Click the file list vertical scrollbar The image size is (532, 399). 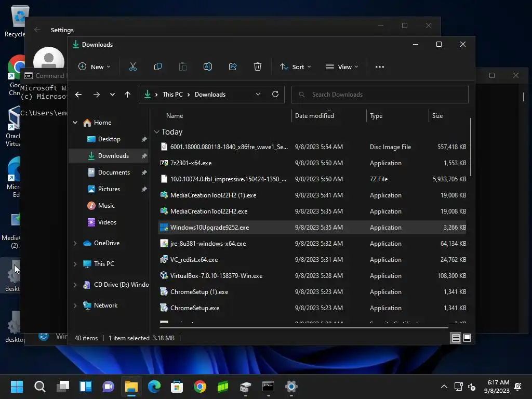471,147
